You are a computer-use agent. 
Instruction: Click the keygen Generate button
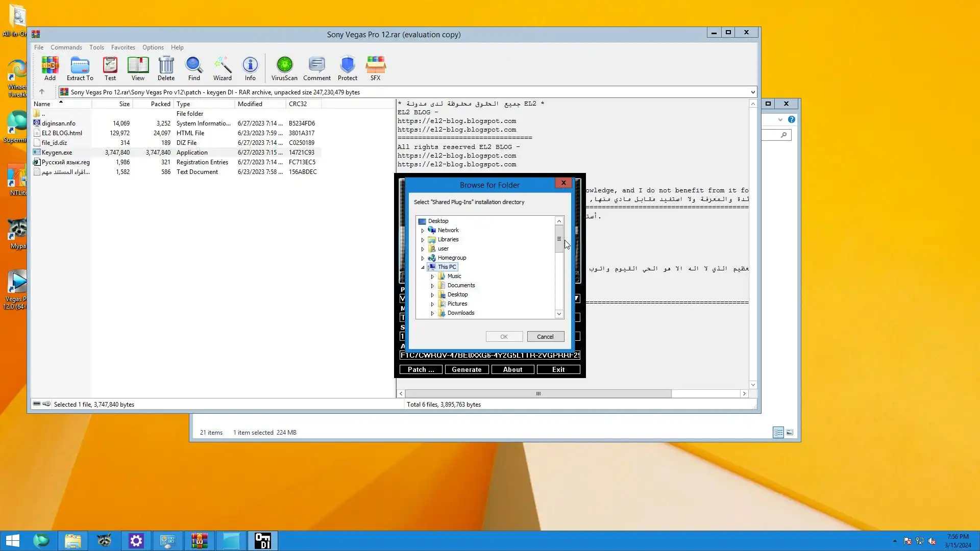tap(467, 369)
